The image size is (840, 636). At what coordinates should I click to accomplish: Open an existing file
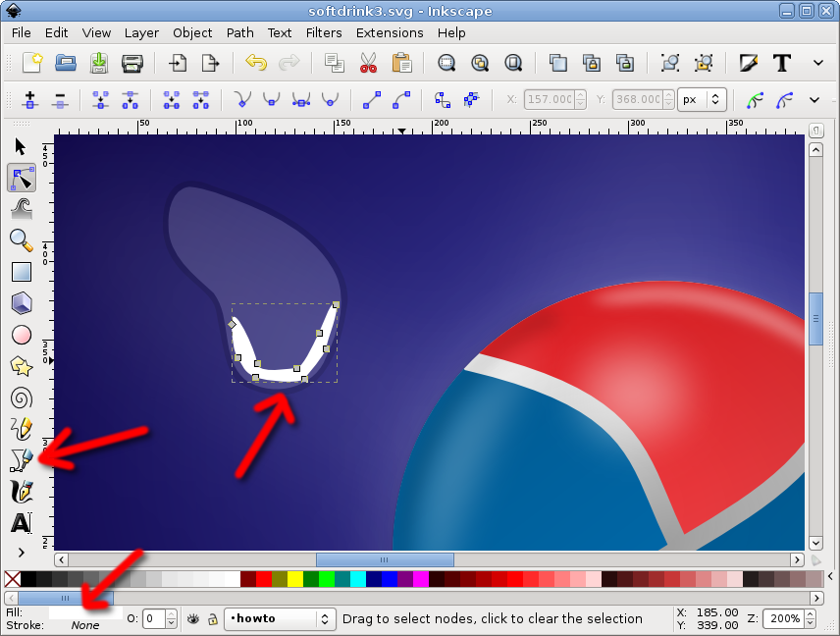coord(66,63)
